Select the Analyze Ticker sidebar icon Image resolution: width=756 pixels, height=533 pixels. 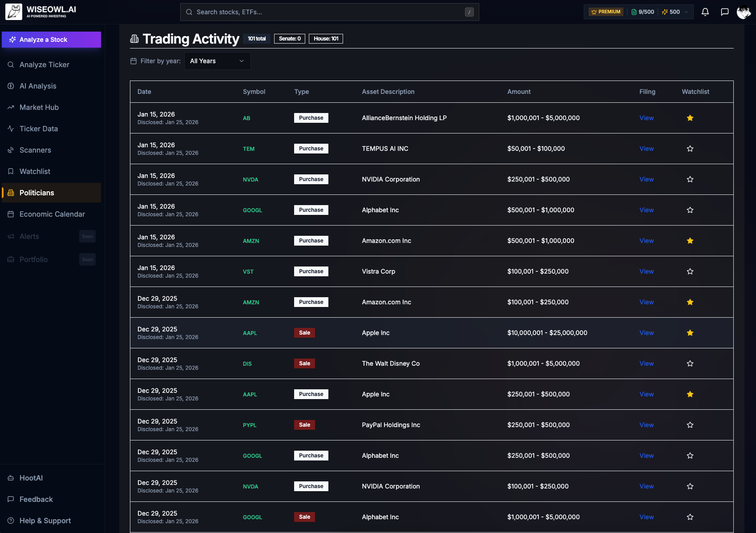pos(11,65)
